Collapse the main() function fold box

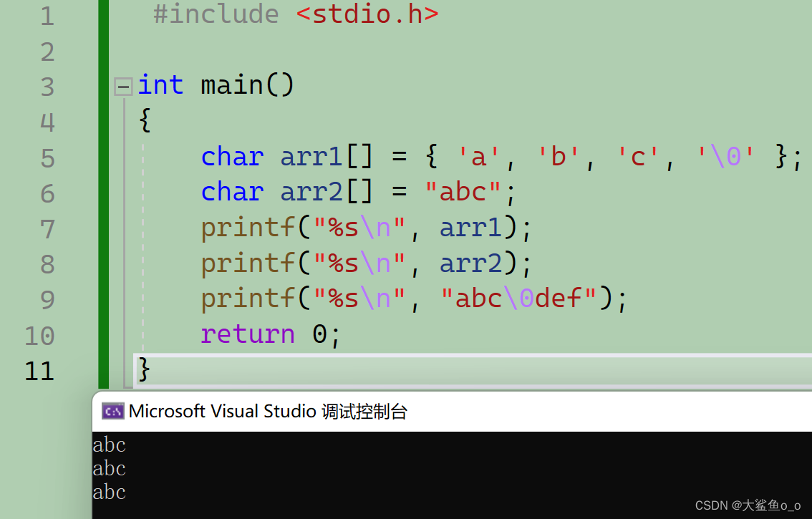click(x=123, y=87)
